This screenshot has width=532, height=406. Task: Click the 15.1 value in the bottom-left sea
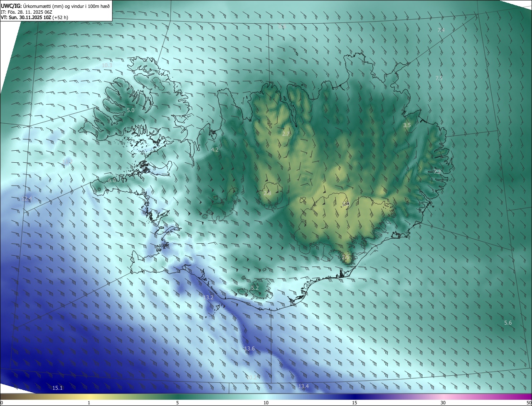[x=57, y=388]
